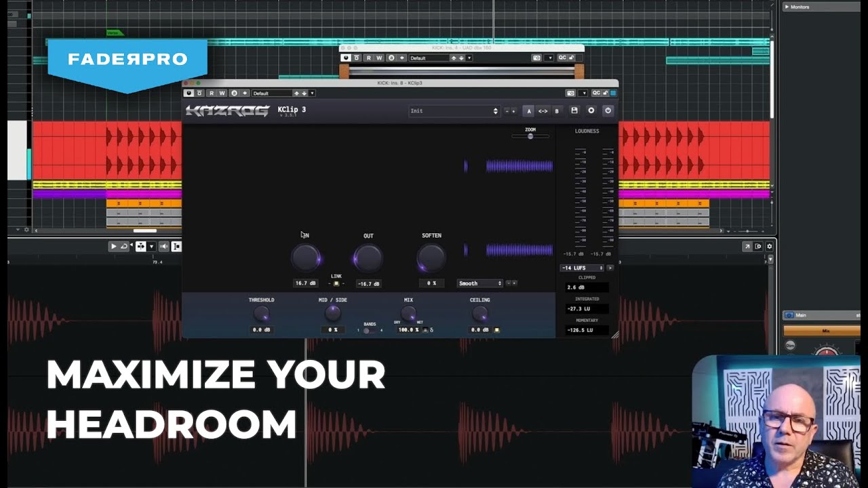This screenshot has height=488, width=868.
Task: Click the ZOOM slider handle in KClip
Action: click(530, 136)
